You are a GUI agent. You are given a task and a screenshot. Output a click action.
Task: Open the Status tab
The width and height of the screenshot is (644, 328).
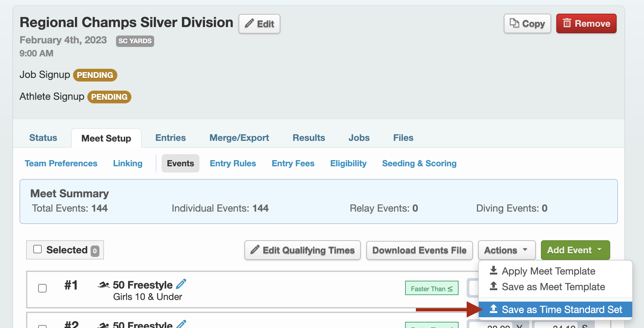pos(43,138)
